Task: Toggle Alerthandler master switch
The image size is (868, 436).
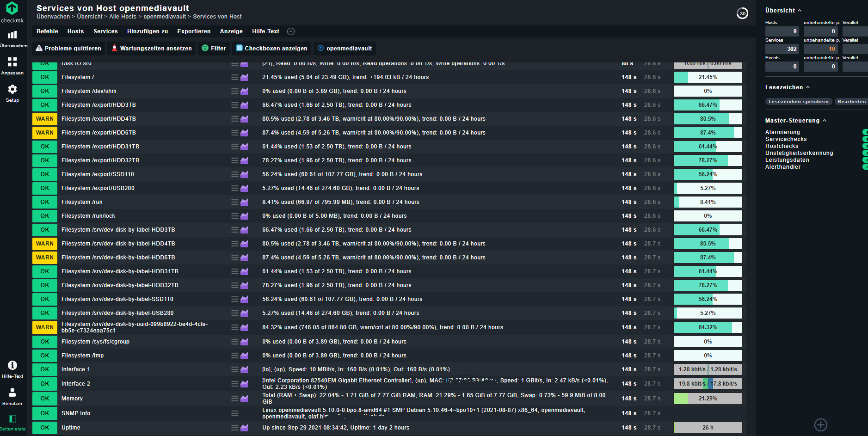Action: (x=865, y=167)
